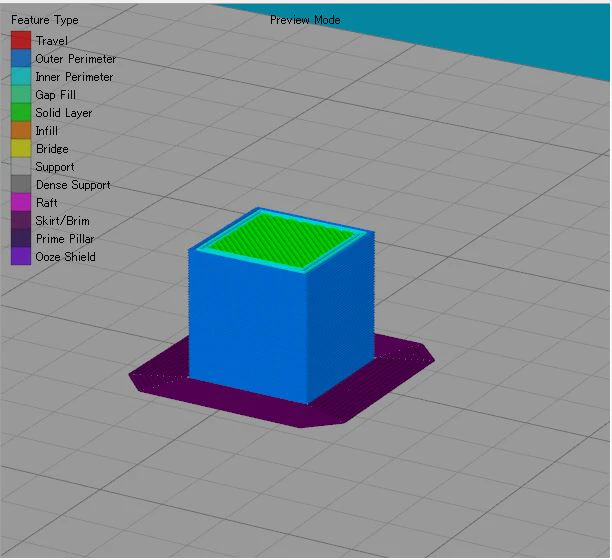Select the Prime Pillar color swatch
The width and height of the screenshot is (612, 560).
tap(21, 238)
